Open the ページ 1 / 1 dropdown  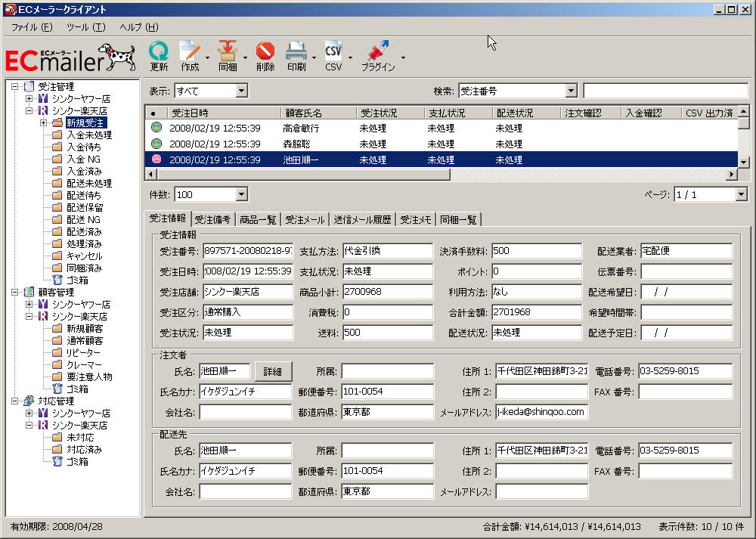click(741, 194)
